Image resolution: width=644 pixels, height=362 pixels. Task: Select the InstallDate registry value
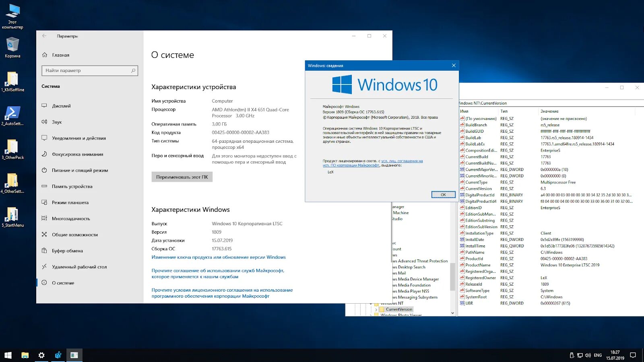point(475,240)
